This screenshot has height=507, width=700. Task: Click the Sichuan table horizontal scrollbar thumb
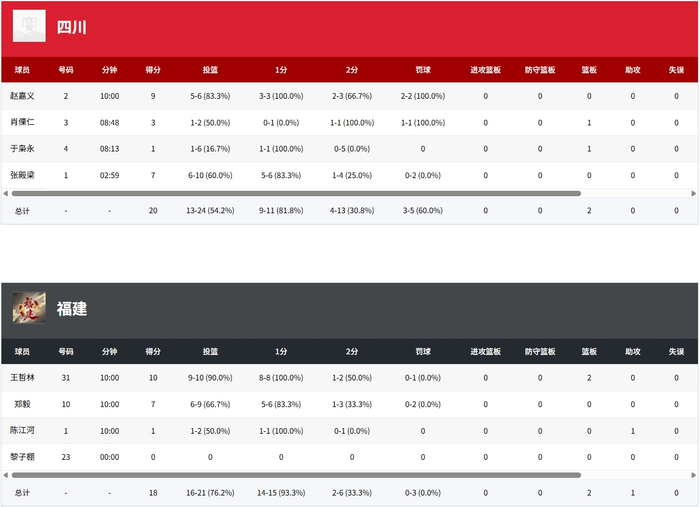pos(296,193)
